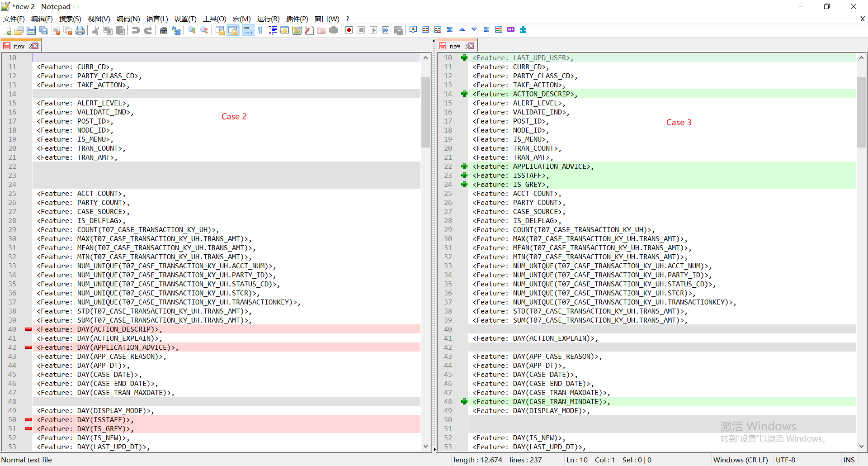Click the Markdown panel toolbar icon
The width and height of the screenshot is (868, 466).
pos(511,29)
